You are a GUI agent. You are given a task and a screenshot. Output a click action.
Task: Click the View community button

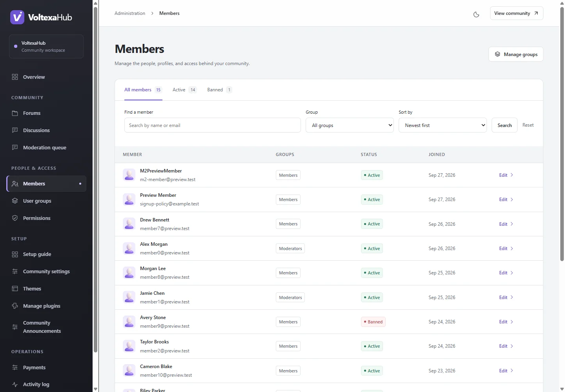517,13
